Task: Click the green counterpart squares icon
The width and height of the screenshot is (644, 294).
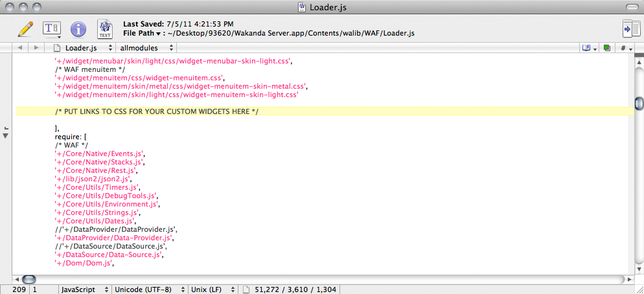Action: 606,48
